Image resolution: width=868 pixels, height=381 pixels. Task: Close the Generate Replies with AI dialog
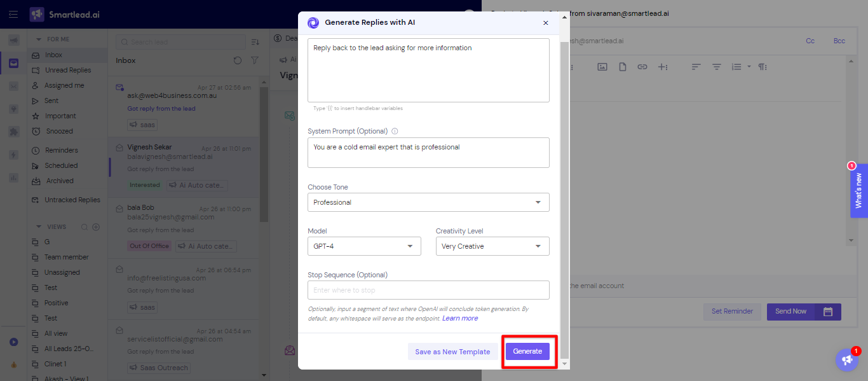point(545,23)
